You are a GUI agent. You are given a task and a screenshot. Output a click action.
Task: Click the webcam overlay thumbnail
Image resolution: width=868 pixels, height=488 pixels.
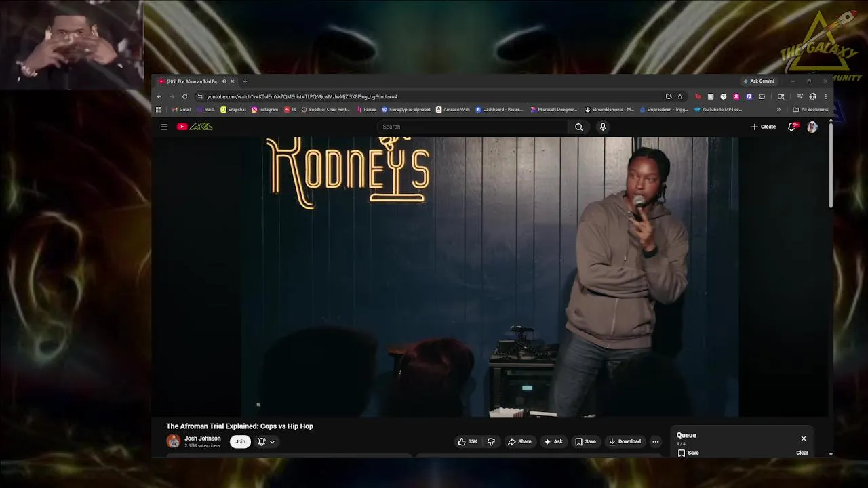pos(72,45)
